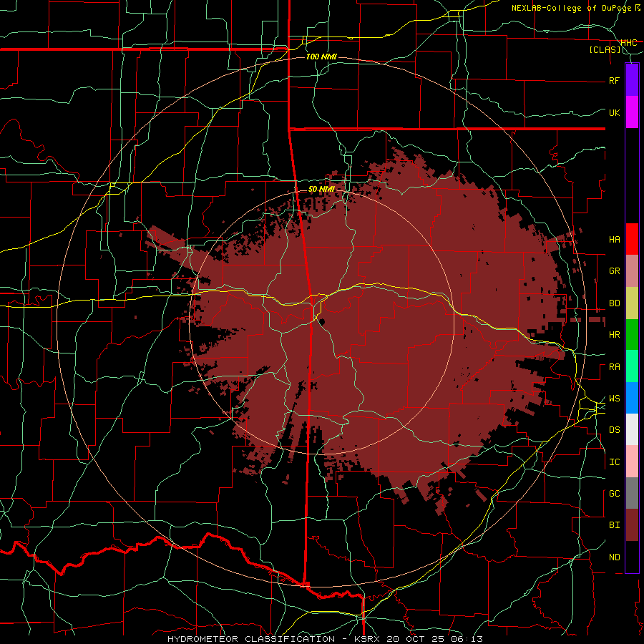The image size is (644, 644).
Task: Click the IC legend label
Action: [614, 462]
